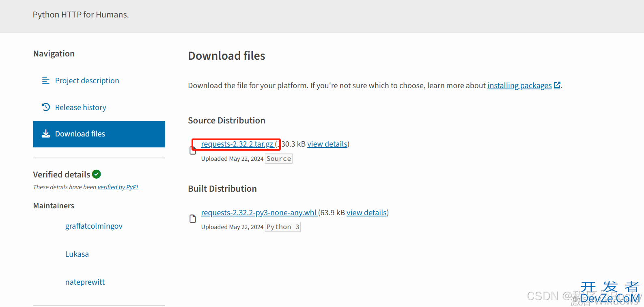The height and width of the screenshot is (307, 644).
Task: Click the download arrow icon in sidebar
Action: coord(46,134)
